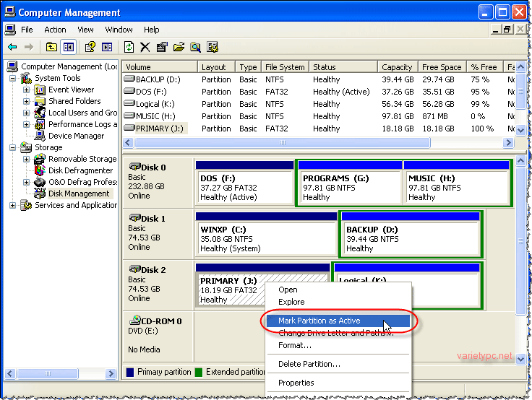Choose Mark Partition as Active
The height and width of the screenshot is (400, 532).
(319, 321)
